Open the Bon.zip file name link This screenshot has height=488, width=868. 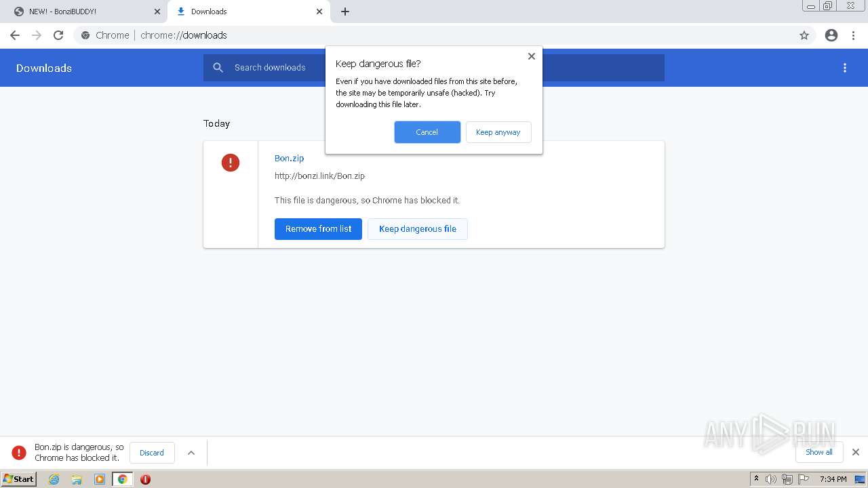click(290, 158)
